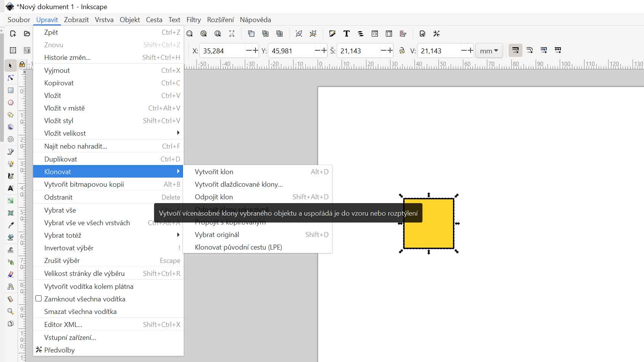Image resolution: width=644 pixels, height=362 pixels.
Task: Toggle the guides lock at ruler corner
Action: [x=22, y=64]
